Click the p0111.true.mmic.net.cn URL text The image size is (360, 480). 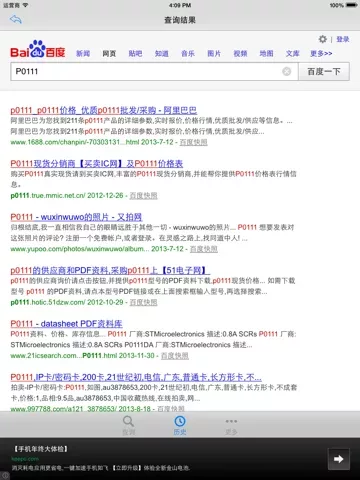click(48, 196)
